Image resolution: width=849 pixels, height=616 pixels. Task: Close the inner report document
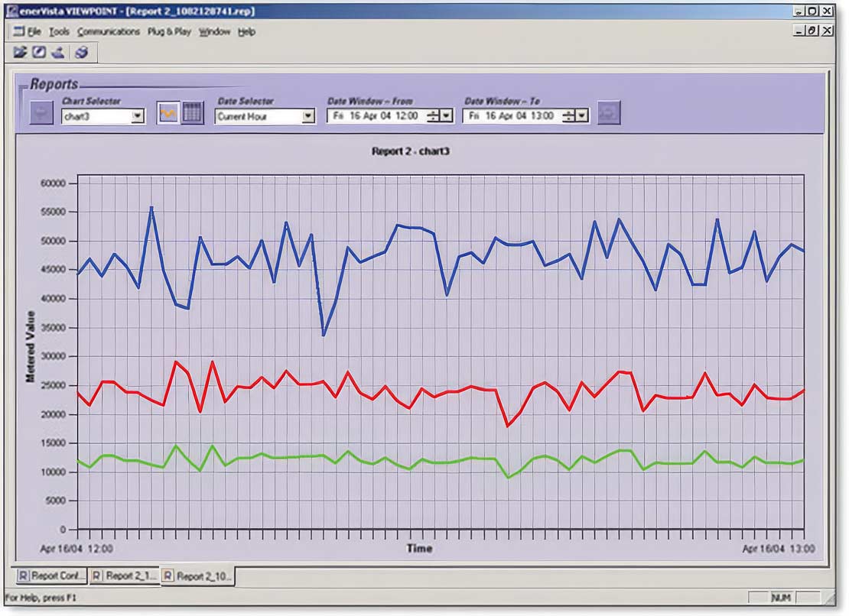(828, 31)
